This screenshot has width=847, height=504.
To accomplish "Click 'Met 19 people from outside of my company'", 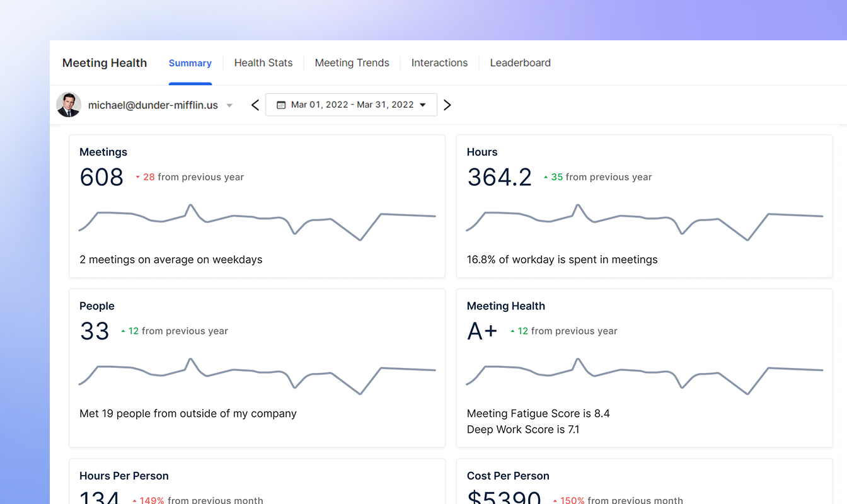I will click(188, 414).
